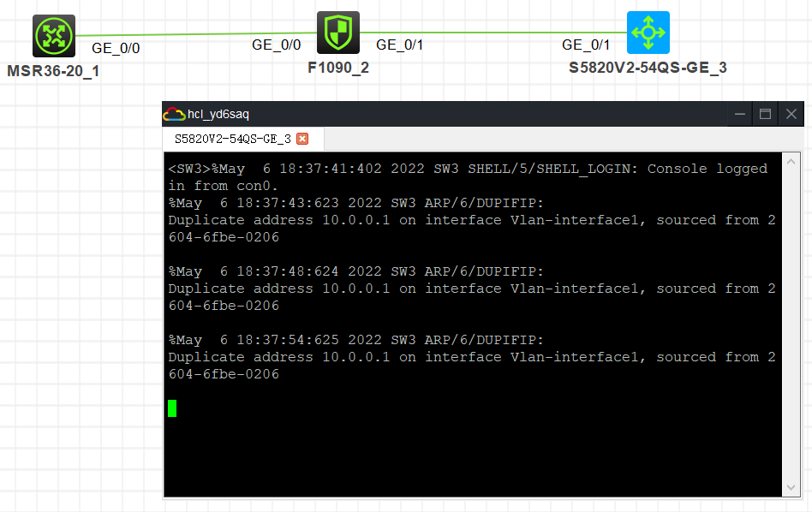Click the 18:37:48 ARP DUPIFIP log line
The image size is (812, 512).
356,271
